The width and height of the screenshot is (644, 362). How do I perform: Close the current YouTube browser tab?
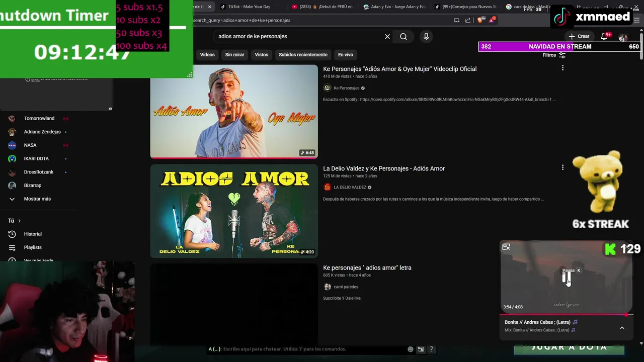[209, 7]
